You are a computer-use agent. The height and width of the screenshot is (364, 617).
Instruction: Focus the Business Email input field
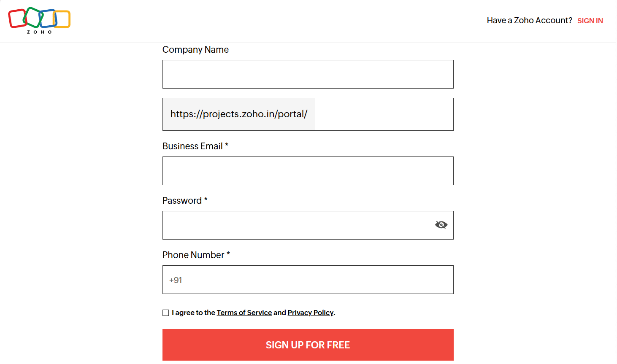(308, 171)
